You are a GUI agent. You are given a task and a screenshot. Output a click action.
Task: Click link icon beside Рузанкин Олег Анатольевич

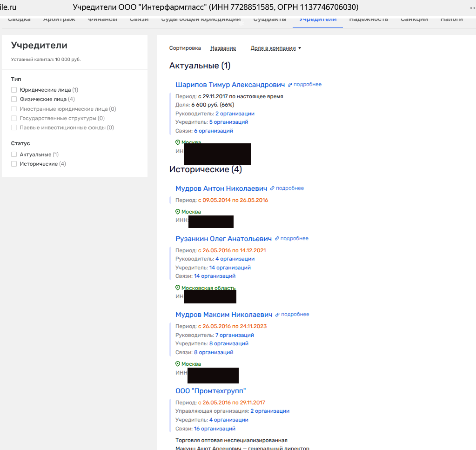[x=277, y=239]
